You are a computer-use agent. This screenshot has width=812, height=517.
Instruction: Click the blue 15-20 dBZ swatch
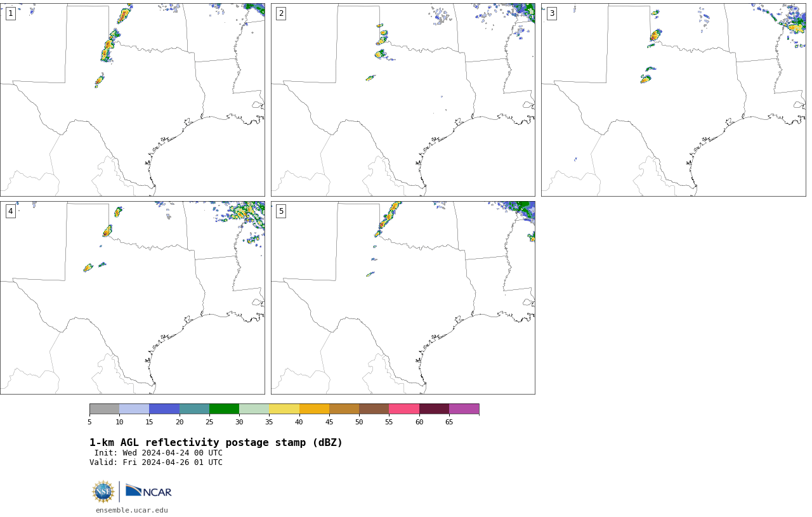pyautogui.click(x=164, y=409)
